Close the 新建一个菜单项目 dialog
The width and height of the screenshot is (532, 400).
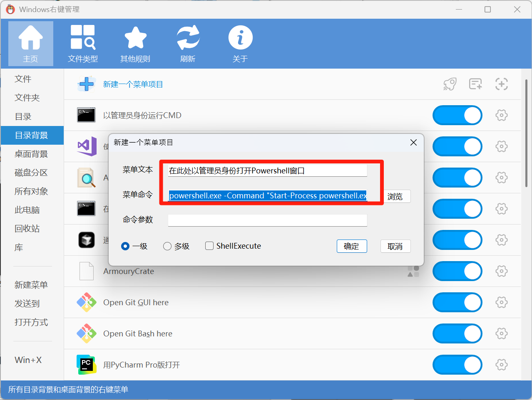tap(413, 142)
